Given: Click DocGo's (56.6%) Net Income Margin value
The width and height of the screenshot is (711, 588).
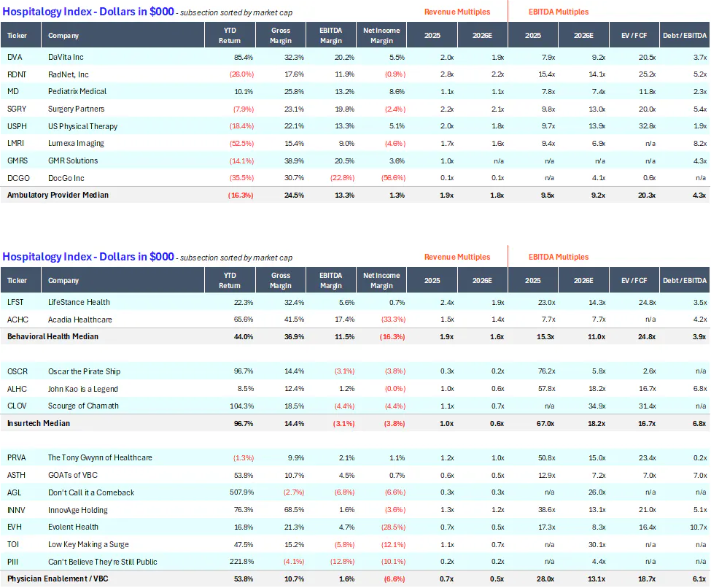Looking at the screenshot, I should pyautogui.click(x=393, y=178).
